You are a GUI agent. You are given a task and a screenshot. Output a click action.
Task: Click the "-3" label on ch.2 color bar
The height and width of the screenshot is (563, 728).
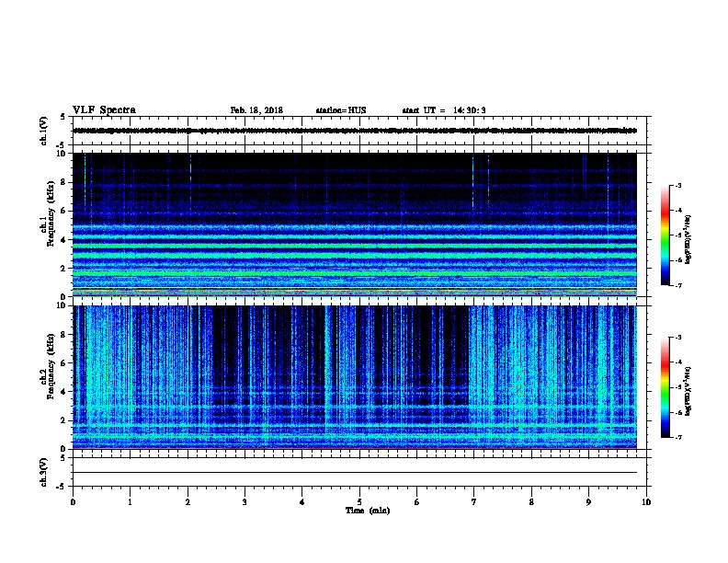677,338
